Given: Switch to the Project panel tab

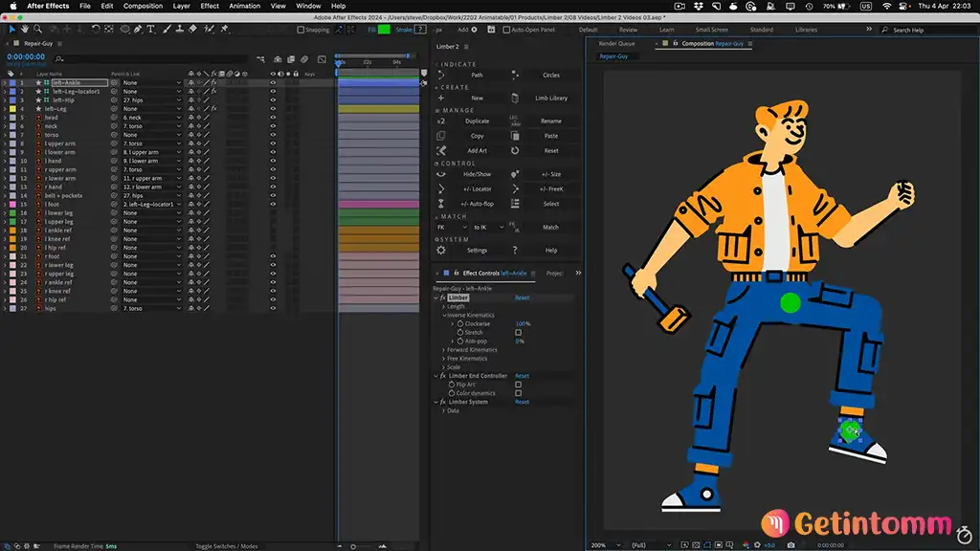Looking at the screenshot, I should click(x=554, y=274).
